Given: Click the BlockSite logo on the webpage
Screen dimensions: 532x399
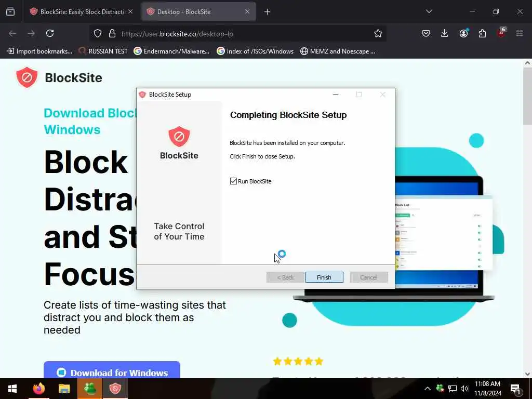Looking at the screenshot, I should pyautogui.click(x=59, y=78).
